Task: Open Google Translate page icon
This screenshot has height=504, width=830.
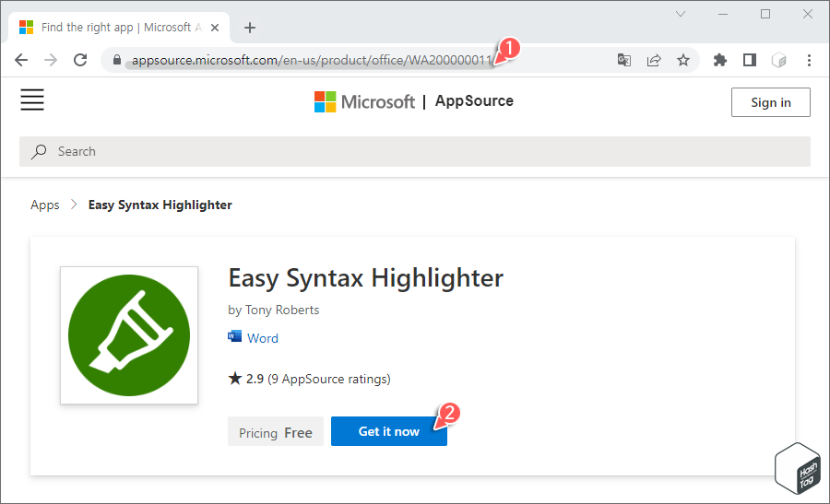Action: [624, 60]
